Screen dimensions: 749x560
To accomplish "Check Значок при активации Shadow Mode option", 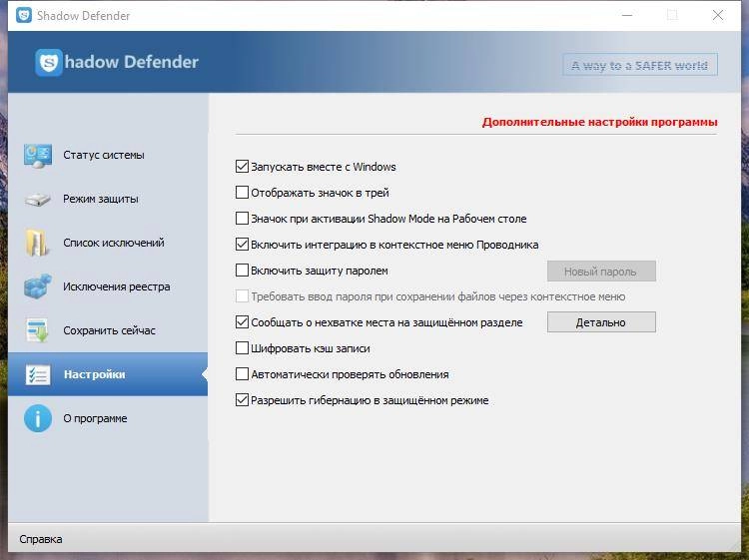I will coord(243,219).
